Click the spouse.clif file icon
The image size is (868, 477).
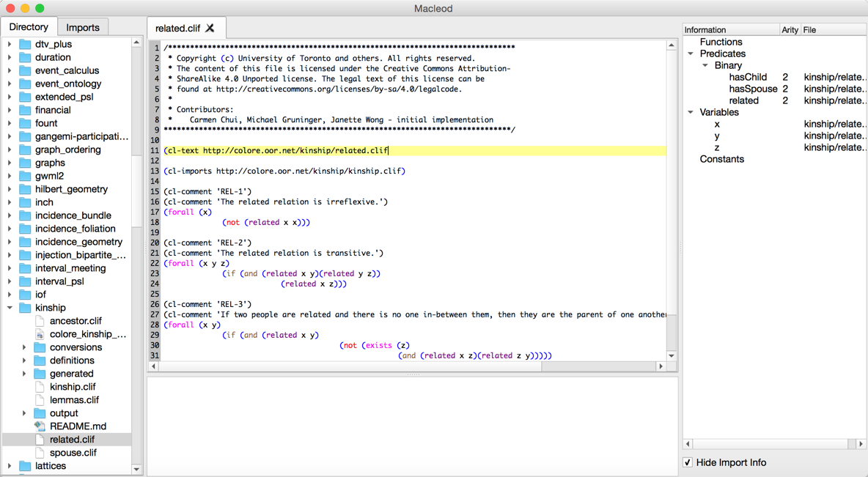40,453
